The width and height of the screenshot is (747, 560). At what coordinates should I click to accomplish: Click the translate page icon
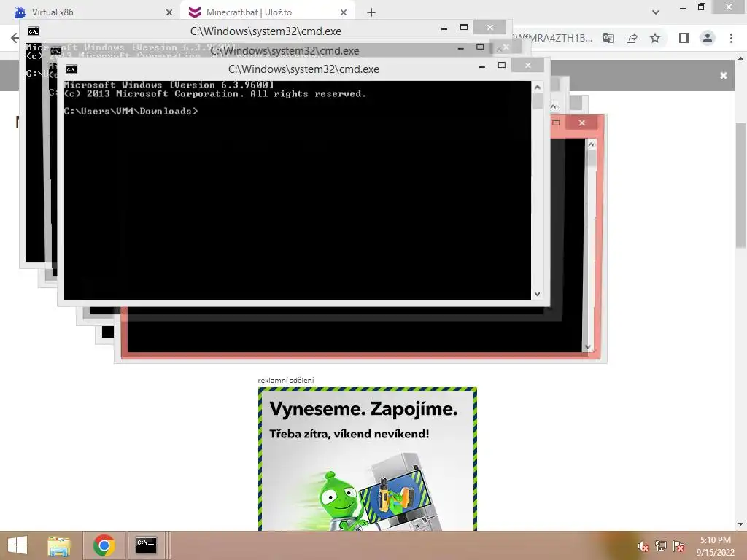click(608, 38)
